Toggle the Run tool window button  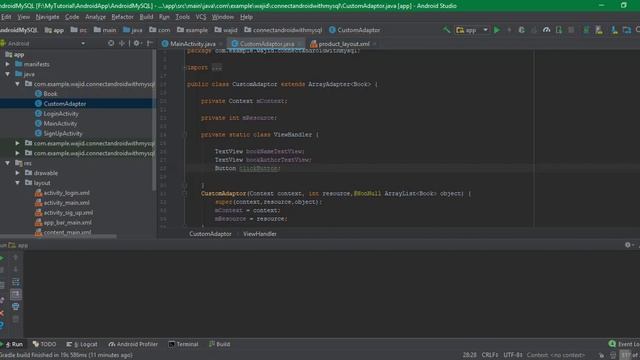(x=12, y=344)
